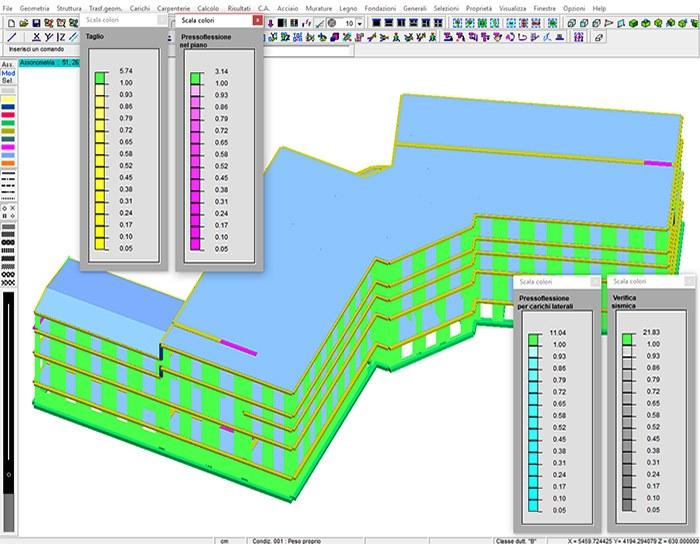This screenshot has height=544, width=700.
Task: Toggle the Ass. mode in left panel
Action: 8,63
